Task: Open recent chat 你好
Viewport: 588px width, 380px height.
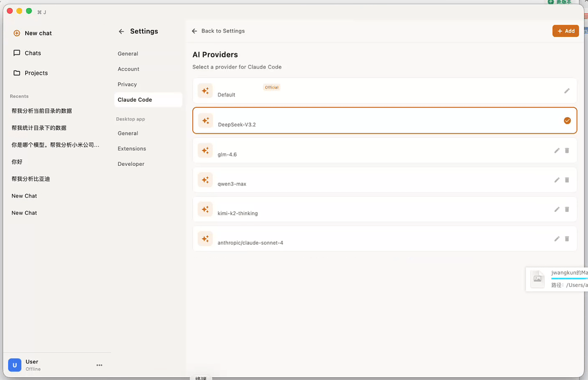Action: pos(17,161)
